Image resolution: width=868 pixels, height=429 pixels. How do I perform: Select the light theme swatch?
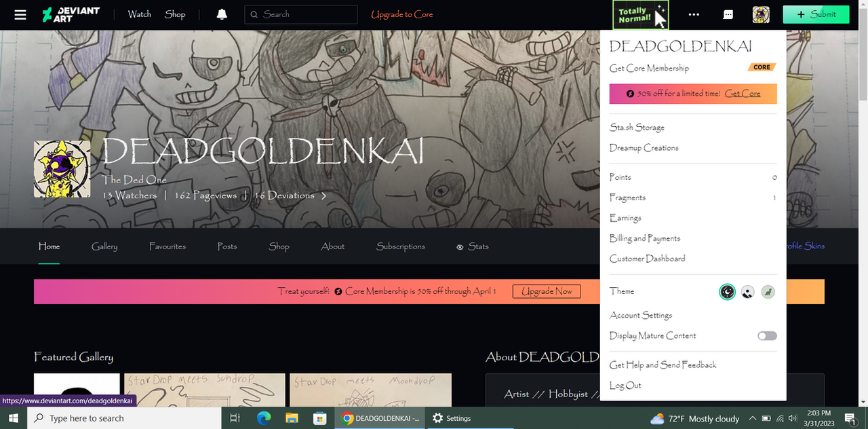(747, 292)
